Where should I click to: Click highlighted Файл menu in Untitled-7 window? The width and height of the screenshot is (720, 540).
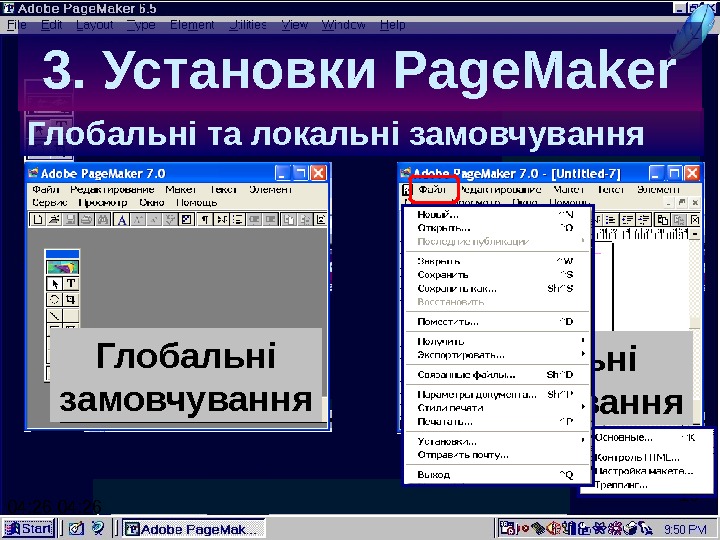(432, 189)
